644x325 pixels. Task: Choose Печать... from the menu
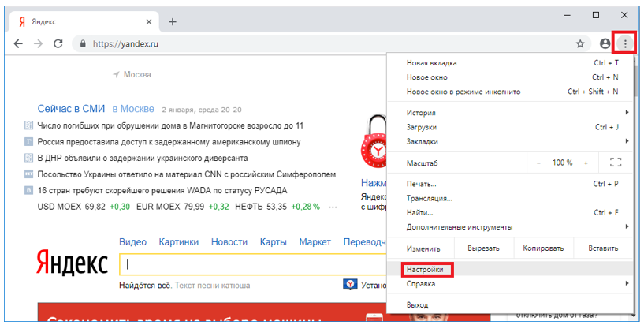pyautogui.click(x=510, y=184)
